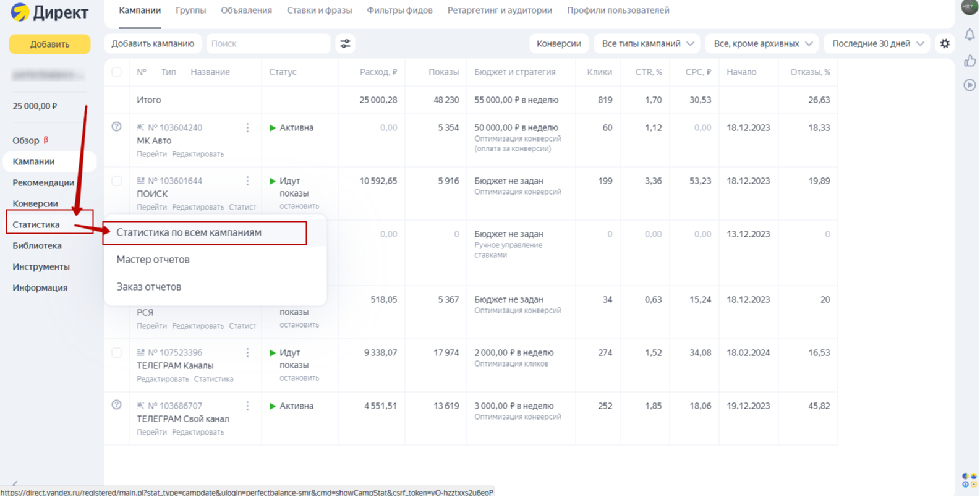Click Редактировать under ТЕЛЕГРАМ Свой канал
Screen dimensions: 980x497
pyautogui.click(x=198, y=432)
